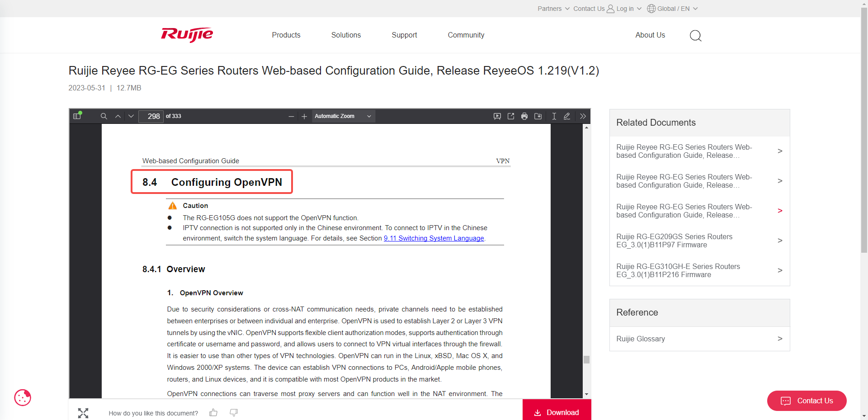Open Ruijie RG-EG310GH-E Series Routers firmware link

(699, 270)
